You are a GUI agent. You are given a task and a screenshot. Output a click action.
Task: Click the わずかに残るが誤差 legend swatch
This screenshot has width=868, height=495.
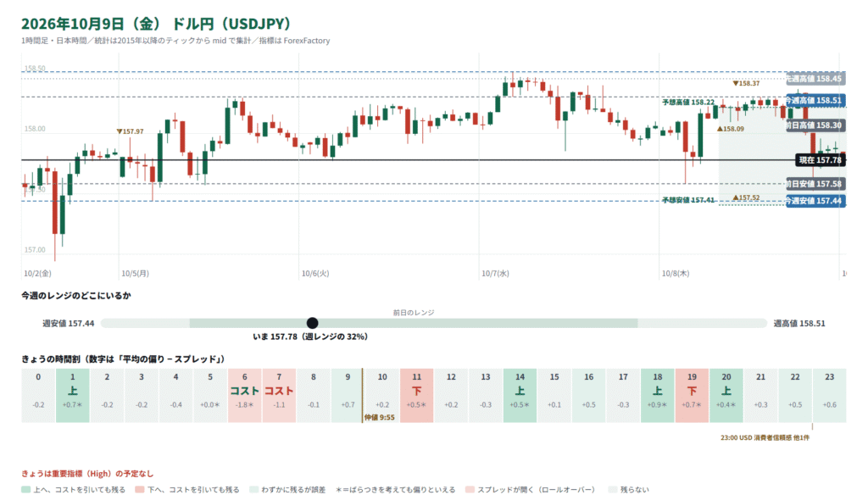(253, 489)
